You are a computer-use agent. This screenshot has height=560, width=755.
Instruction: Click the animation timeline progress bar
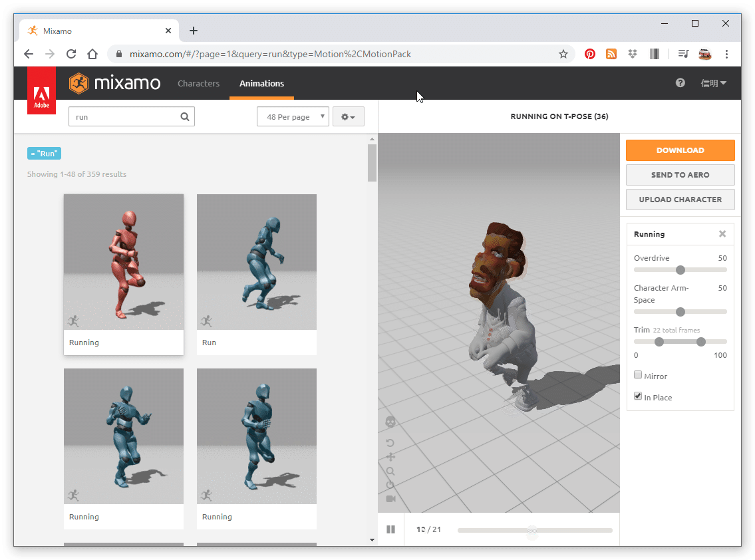coord(535,530)
